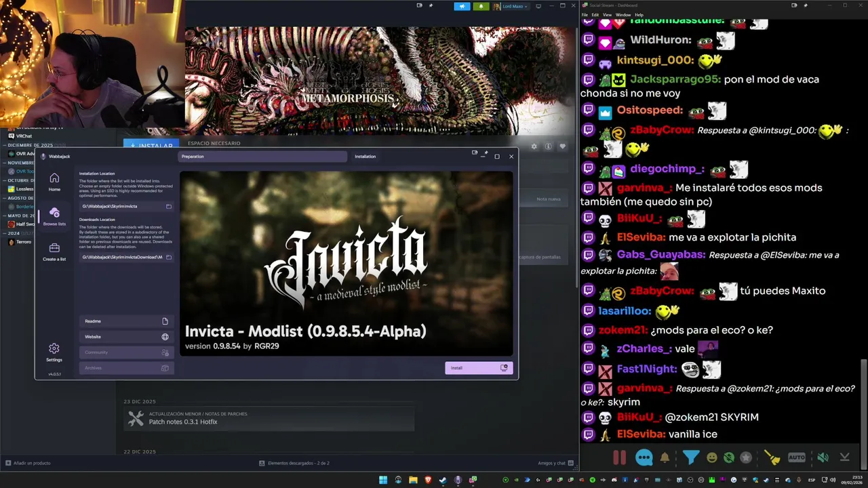Switch to the Preparation step tab
The height and width of the screenshot is (488, 868).
point(263,157)
